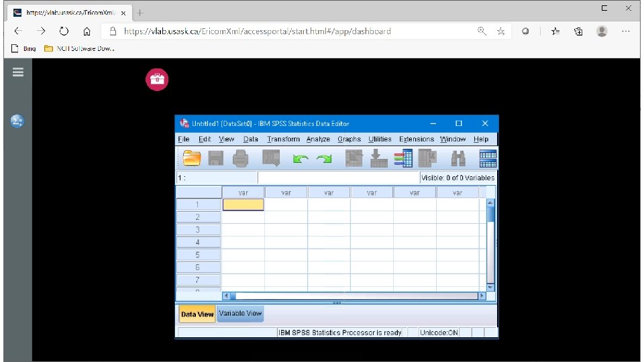Open the Window menu
644x362 pixels.
[453, 139]
